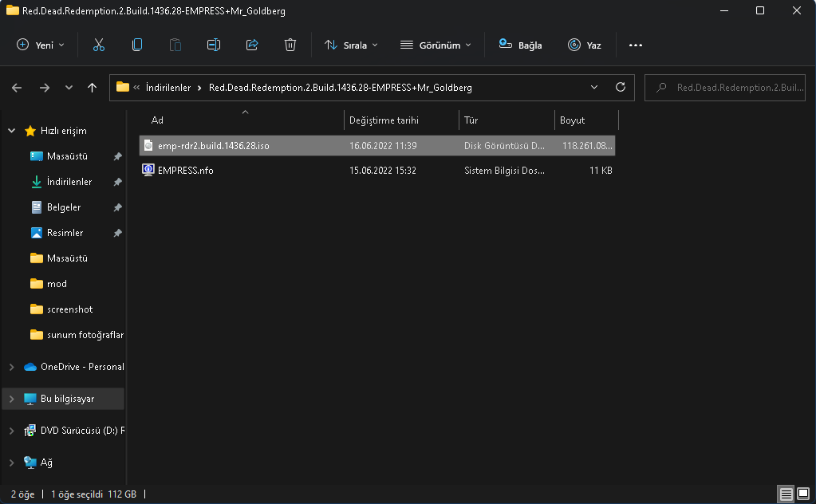
Task: Open sunum fotoğraflar folder in sidebar
Action: [x=85, y=334]
